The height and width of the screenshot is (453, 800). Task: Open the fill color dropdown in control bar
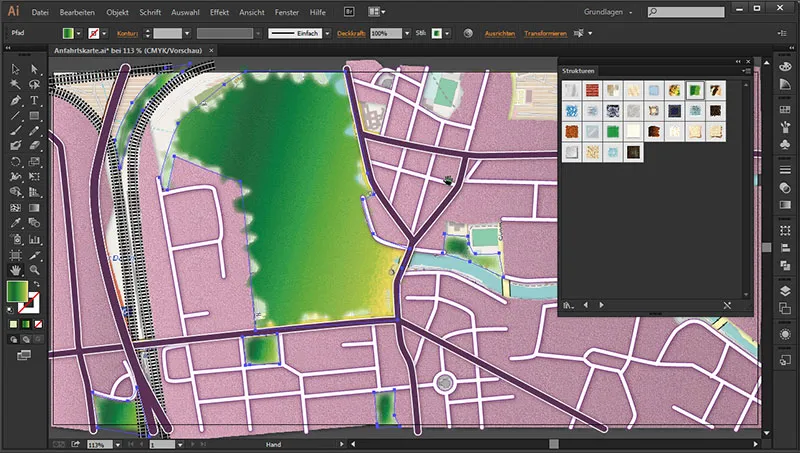pos(79,33)
